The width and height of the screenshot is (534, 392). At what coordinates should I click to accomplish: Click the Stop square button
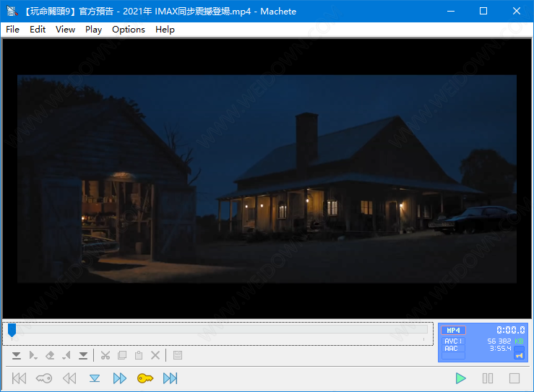click(x=514, y=378)
